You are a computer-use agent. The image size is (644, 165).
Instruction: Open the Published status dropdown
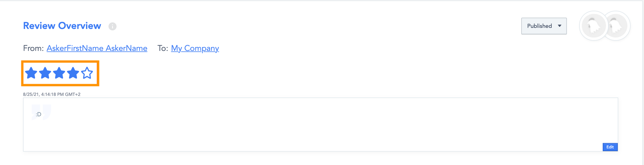(539, 26)
